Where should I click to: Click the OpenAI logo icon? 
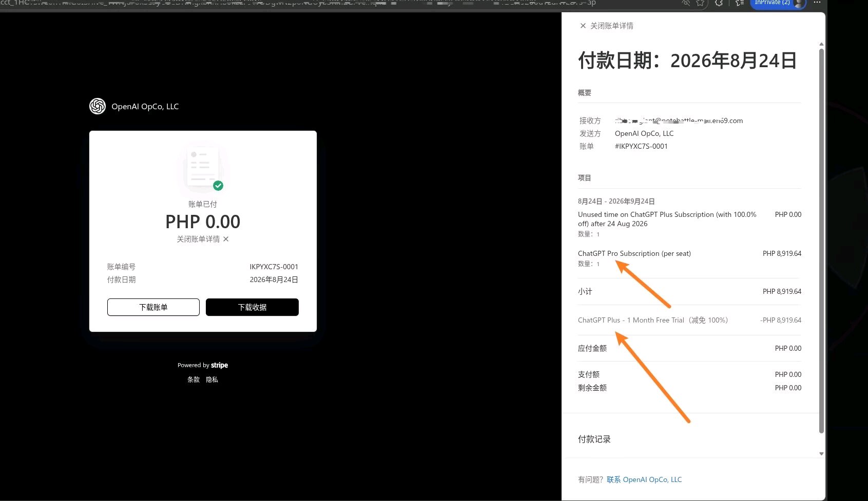98,106
